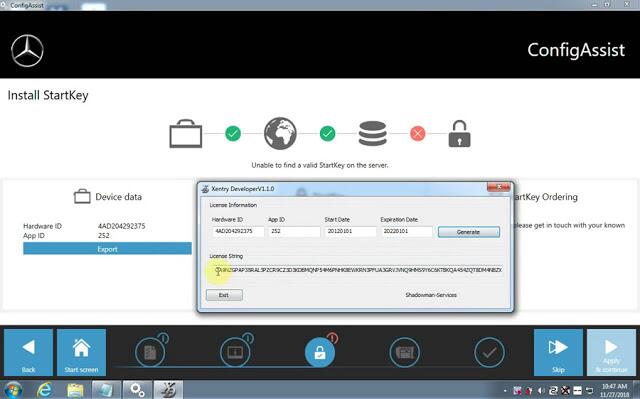The image size is (640, 399).
Task: Click the License String text field
Action: point(357,270)
